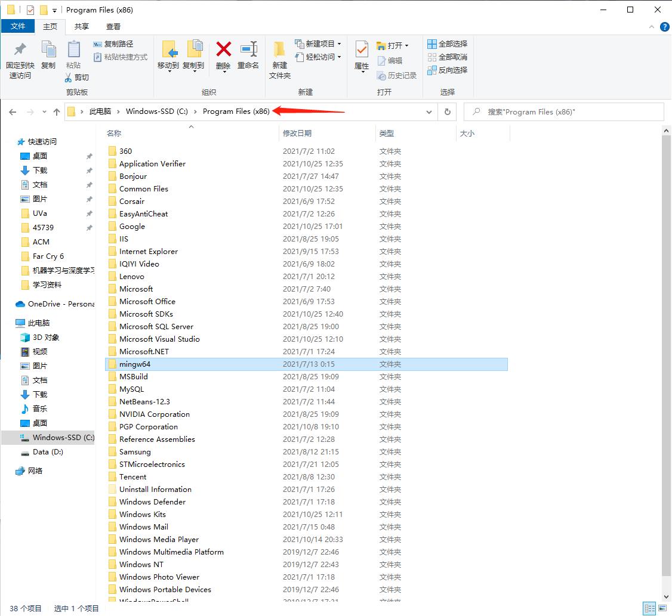This screenshot has width=672, height=616.
Task: Click the search Program Files (x86) box
Action: click(x=564, y=112)
